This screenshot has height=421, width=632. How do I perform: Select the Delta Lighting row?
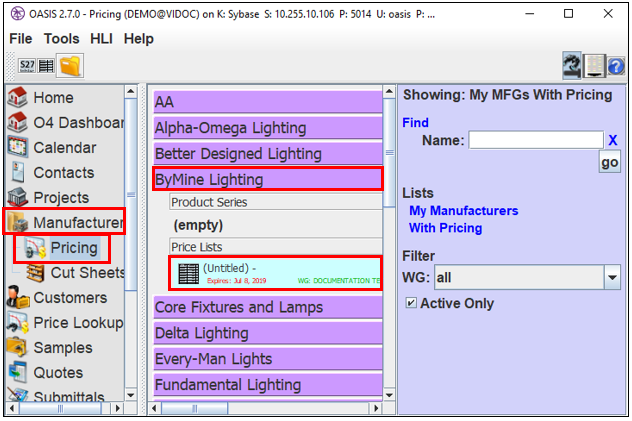pyautogui.click(x=268, y=333)
